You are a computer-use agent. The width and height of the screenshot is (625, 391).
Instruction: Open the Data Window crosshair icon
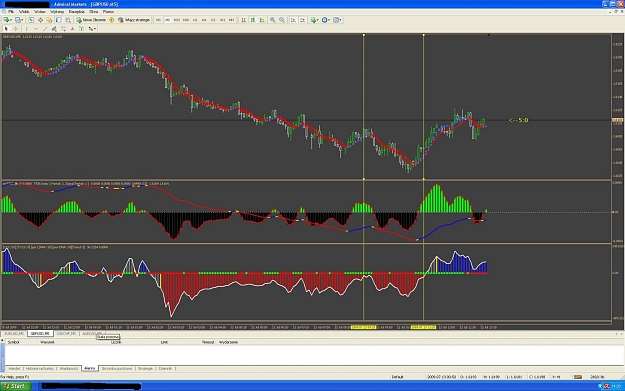(x=40, y=20)
